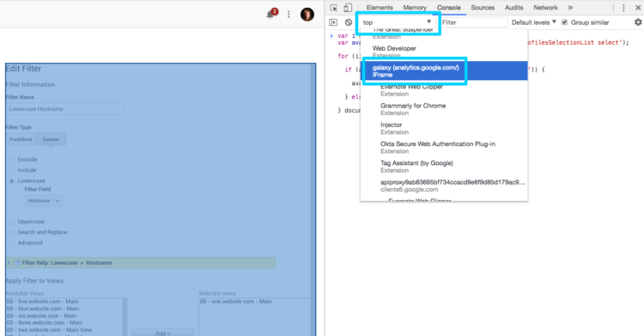Select the Search and Replace radio button

12,232
